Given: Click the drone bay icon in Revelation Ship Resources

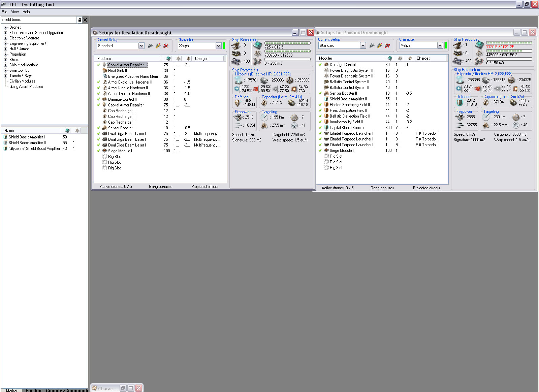Looking at the screenshot, I should (x=257, y=62).
